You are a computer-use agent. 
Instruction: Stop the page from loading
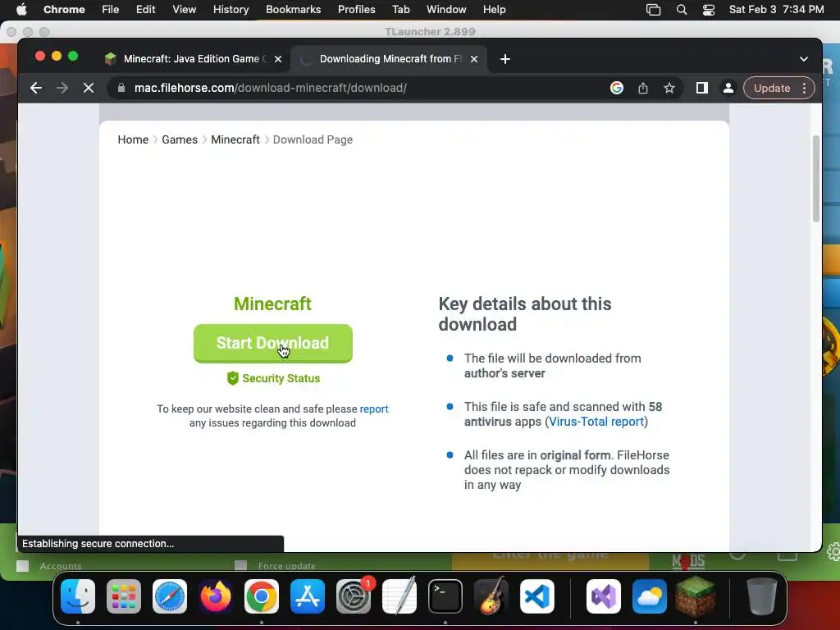pos(89,88)
